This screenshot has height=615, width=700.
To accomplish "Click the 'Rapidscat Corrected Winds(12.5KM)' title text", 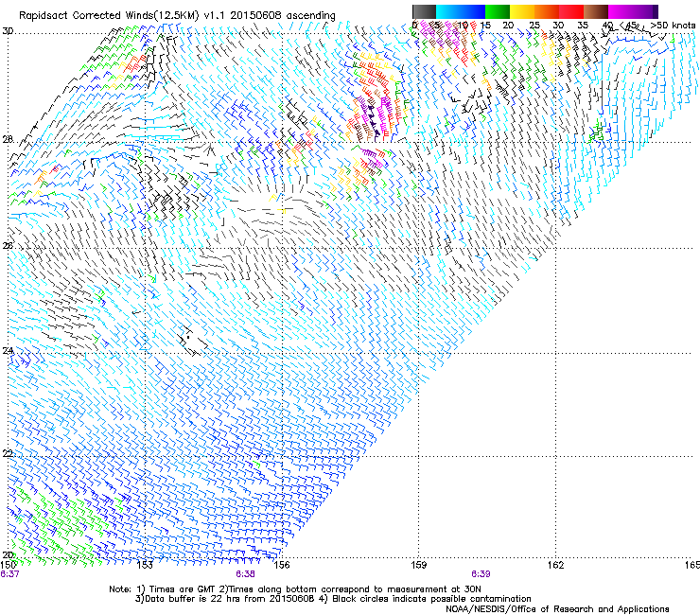I will [x=109, y=16].
